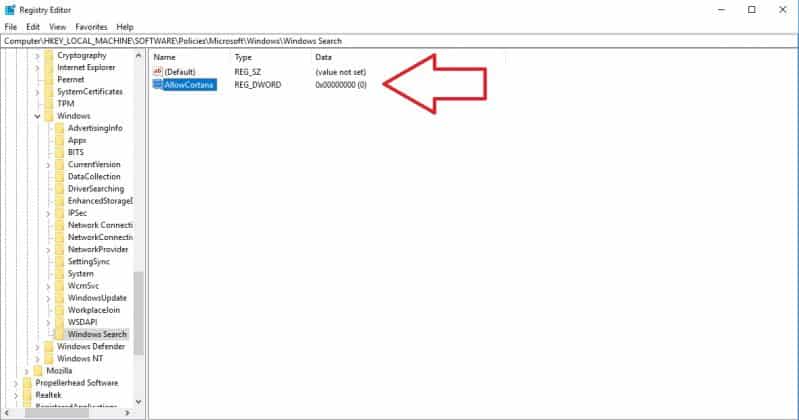
Task: Click the registry path address bar
Action: [x=399, y=41]
